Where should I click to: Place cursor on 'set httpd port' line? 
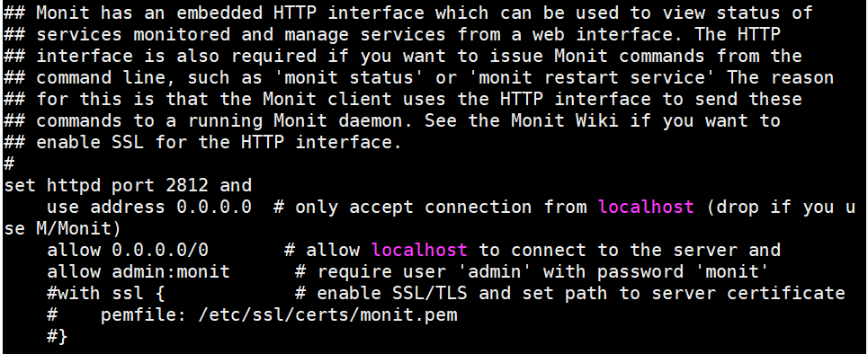point(128,185)
